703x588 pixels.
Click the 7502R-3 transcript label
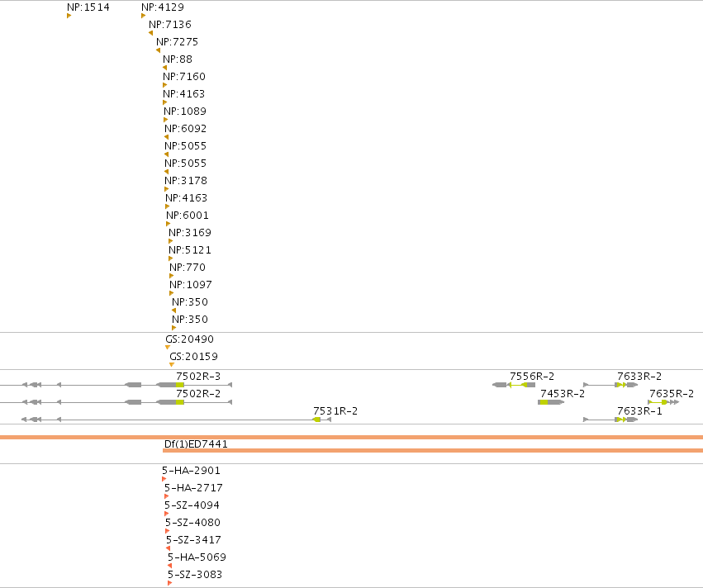pos(198,377)
